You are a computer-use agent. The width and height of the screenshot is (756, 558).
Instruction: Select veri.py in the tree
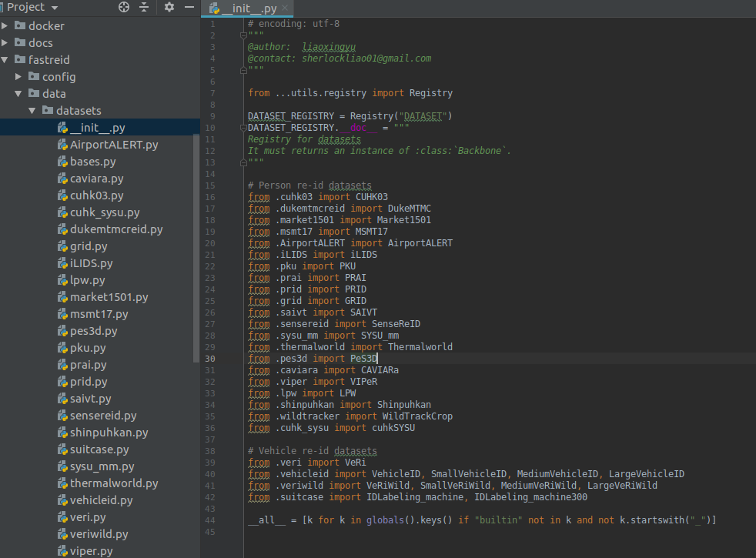100,517
